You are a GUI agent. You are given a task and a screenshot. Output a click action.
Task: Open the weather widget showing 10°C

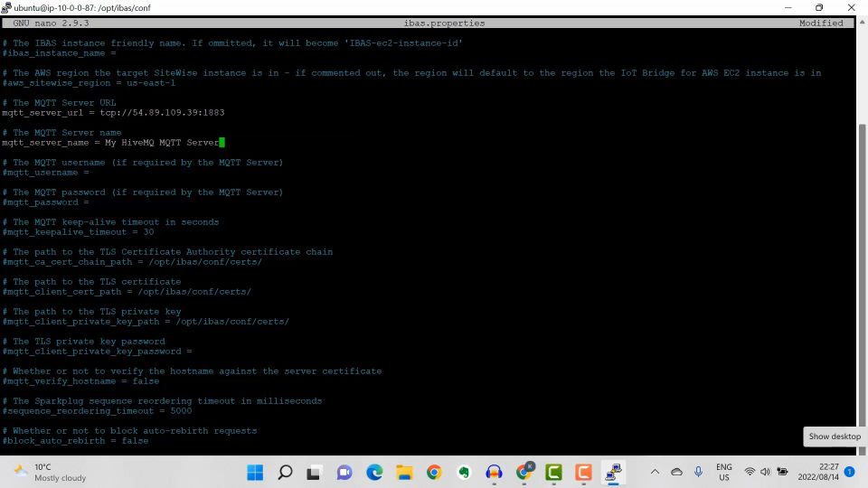pyautogui.click(x=50, y=473)
